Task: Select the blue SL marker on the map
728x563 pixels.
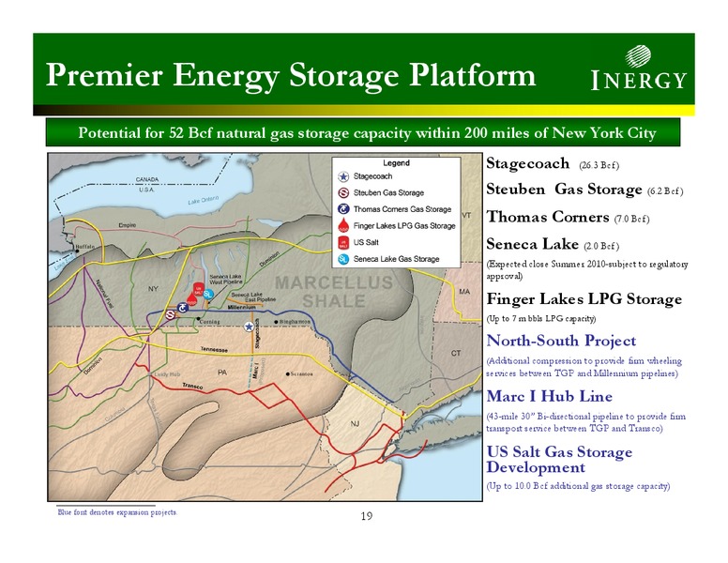Action: [208, 294]
